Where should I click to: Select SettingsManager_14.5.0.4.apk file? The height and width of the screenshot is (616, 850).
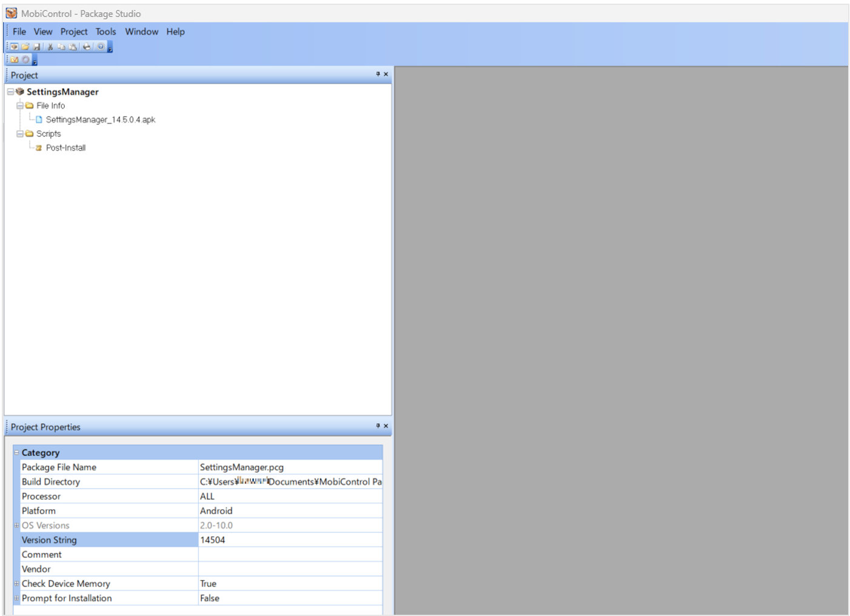point(101,119)
